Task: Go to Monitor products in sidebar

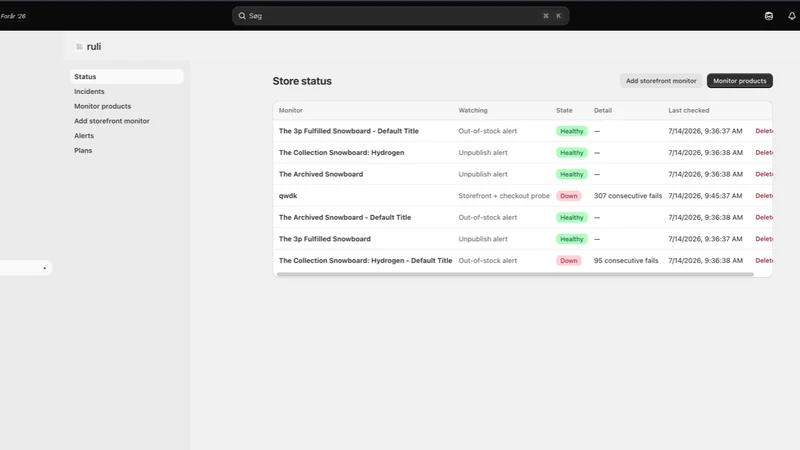Action: [103, 106]
